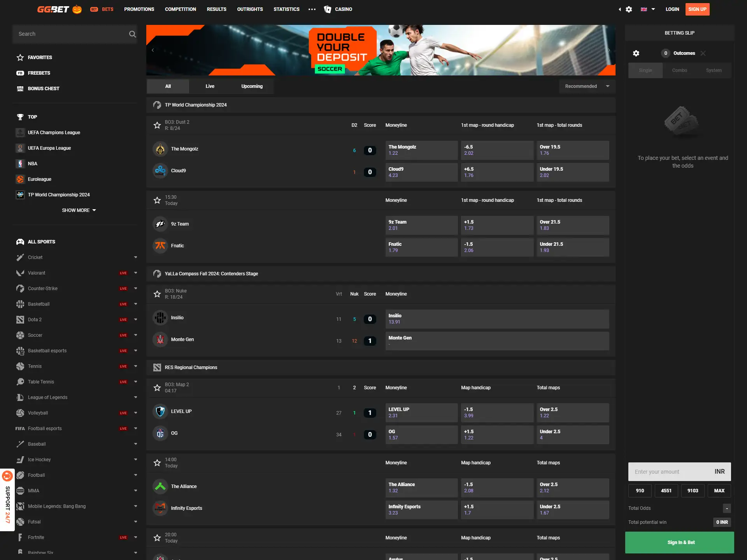Image resolution: width=747 pixels, height=560 pixels.
Task: Click the Insilio team logo
Action: [160, 318]
